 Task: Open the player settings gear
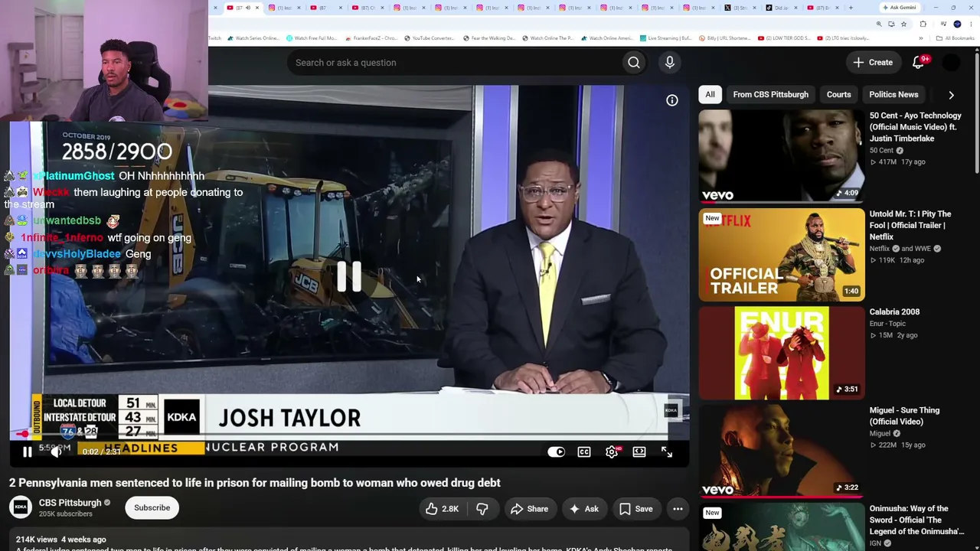point(612,452)
